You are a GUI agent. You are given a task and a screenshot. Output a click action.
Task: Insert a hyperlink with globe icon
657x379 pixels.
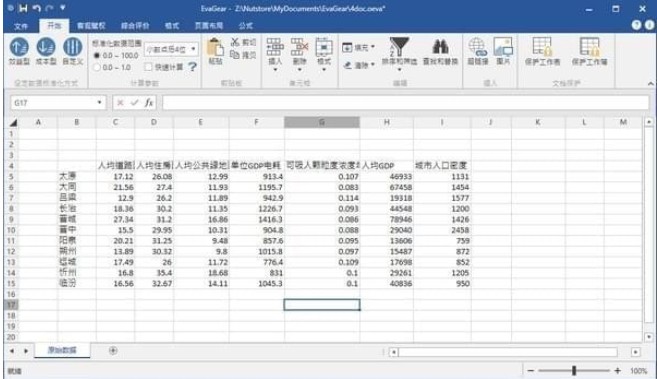[477, 47]
